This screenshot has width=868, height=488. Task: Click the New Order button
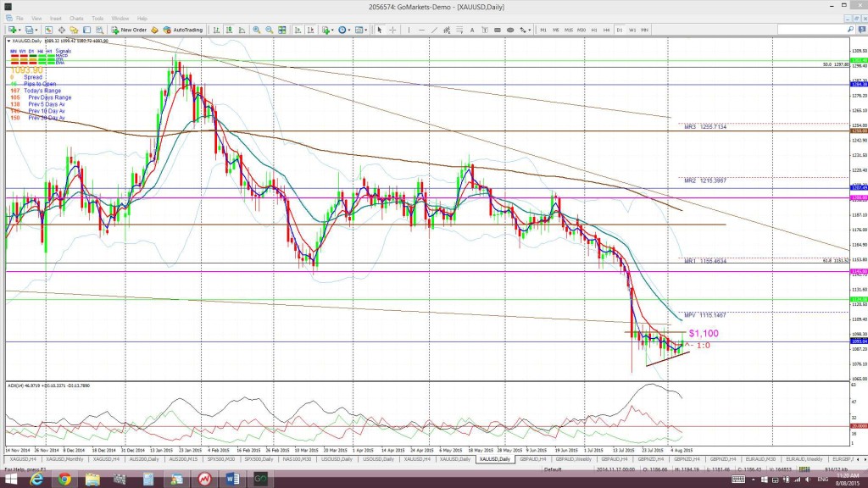click(x=129, y=30)
